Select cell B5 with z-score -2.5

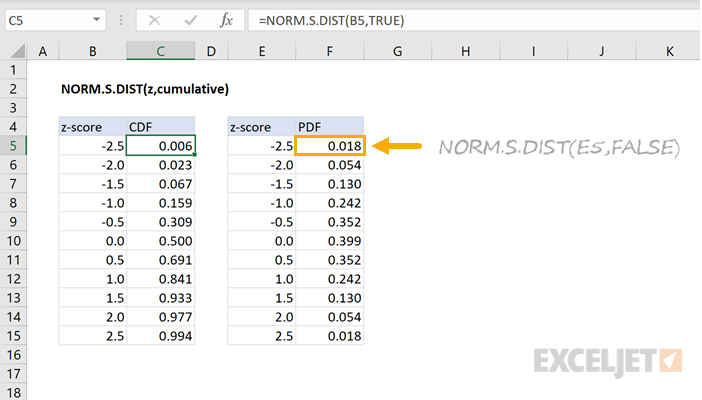[93, 146]
